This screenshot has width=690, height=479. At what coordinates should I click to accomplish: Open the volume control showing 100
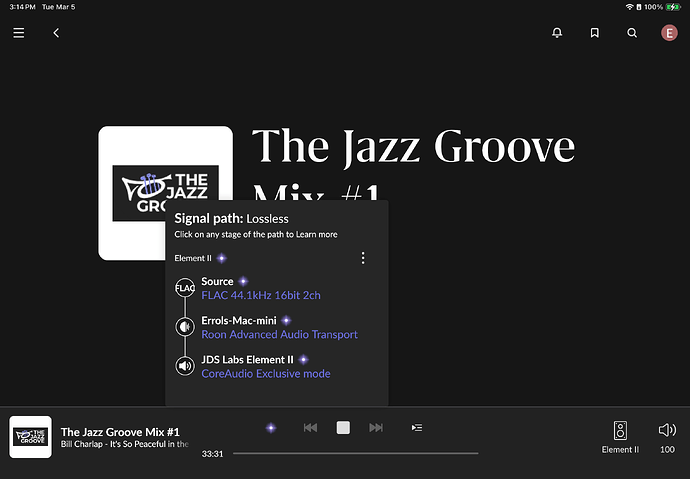pos(667,437)
